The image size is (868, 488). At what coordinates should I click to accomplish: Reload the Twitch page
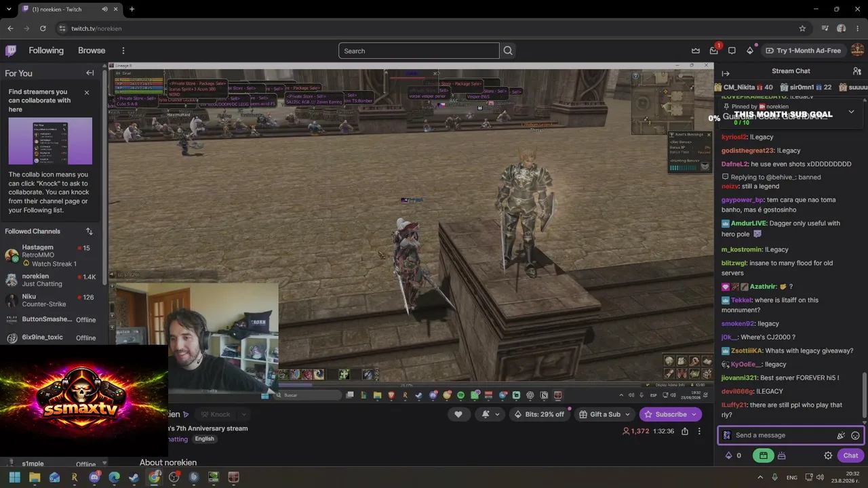(43, 28)
